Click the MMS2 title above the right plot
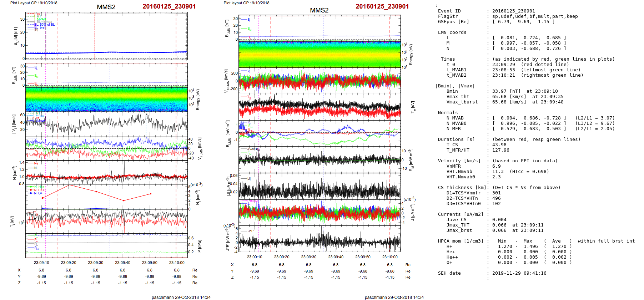The width and height of the screenshot is (644, 300). click(x=319, y=10)
